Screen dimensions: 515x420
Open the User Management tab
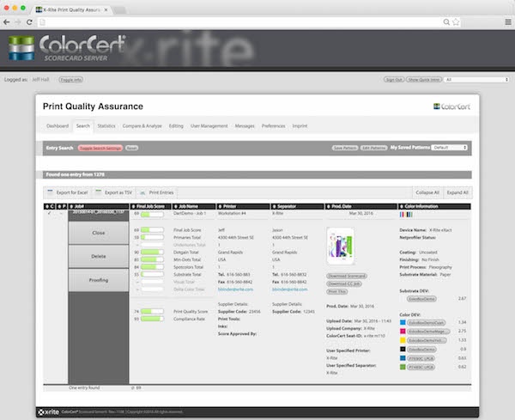(x=209, y=126)
